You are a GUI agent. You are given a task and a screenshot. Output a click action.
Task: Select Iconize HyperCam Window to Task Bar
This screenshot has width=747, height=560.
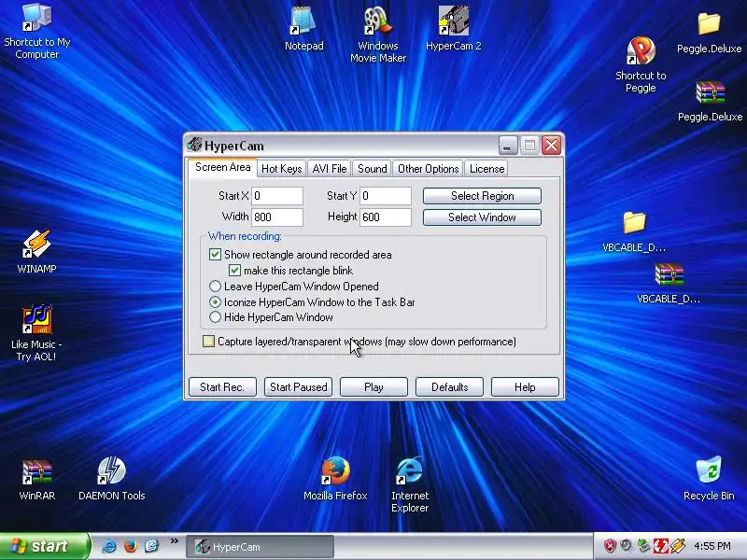coord(215,301)
